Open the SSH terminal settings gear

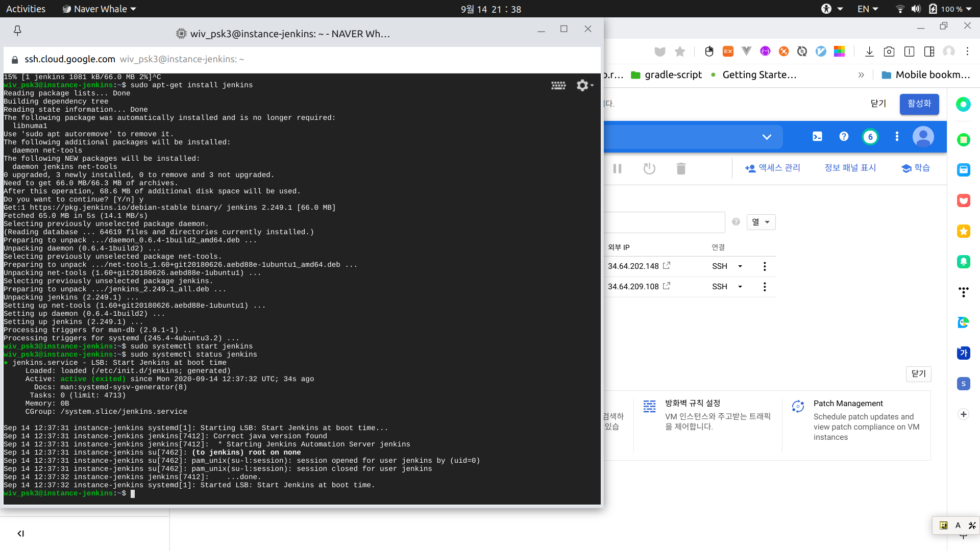pyautogui.click(x=583, y=85)
